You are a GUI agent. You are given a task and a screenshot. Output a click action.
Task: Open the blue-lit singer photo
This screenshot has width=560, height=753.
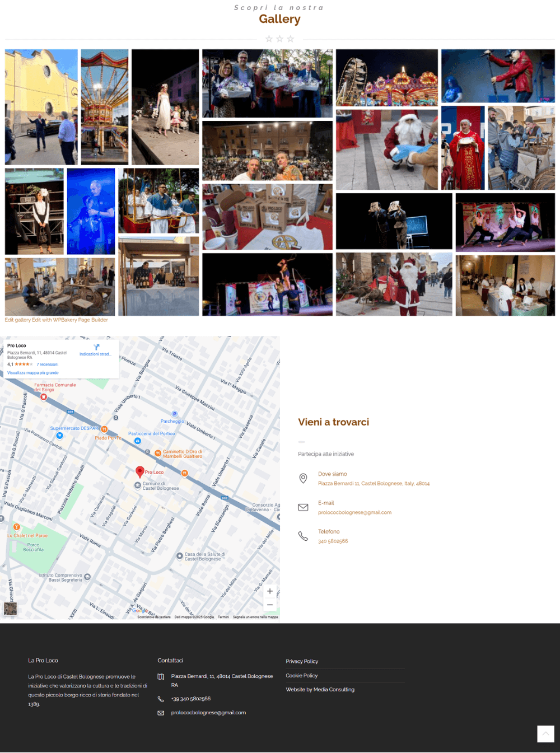tap(91, 212)
